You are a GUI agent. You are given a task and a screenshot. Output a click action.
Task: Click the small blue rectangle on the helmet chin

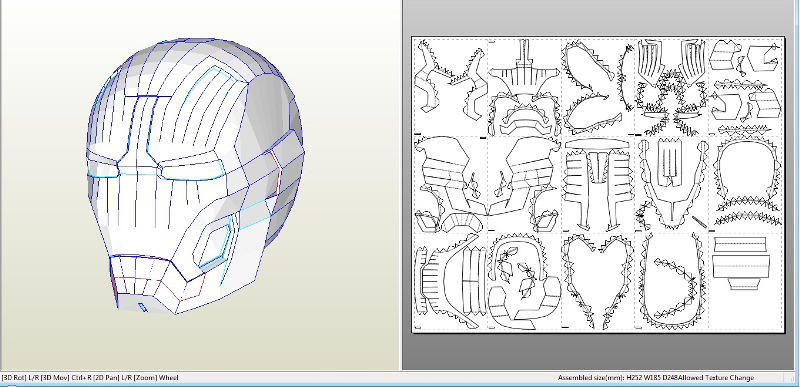(x=143, y=307)
